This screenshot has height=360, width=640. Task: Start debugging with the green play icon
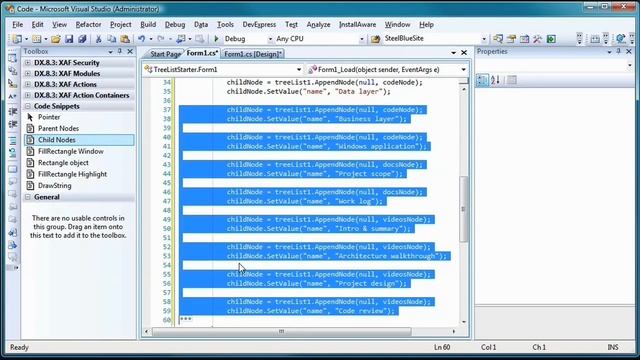pyautogui.click(x=216, y=39)
